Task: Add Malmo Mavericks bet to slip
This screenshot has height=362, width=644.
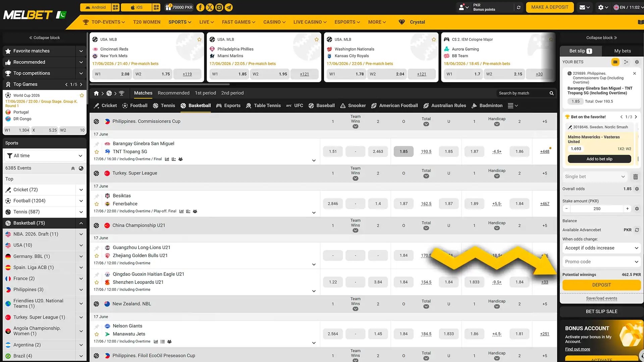Action: tap(599, 159)
